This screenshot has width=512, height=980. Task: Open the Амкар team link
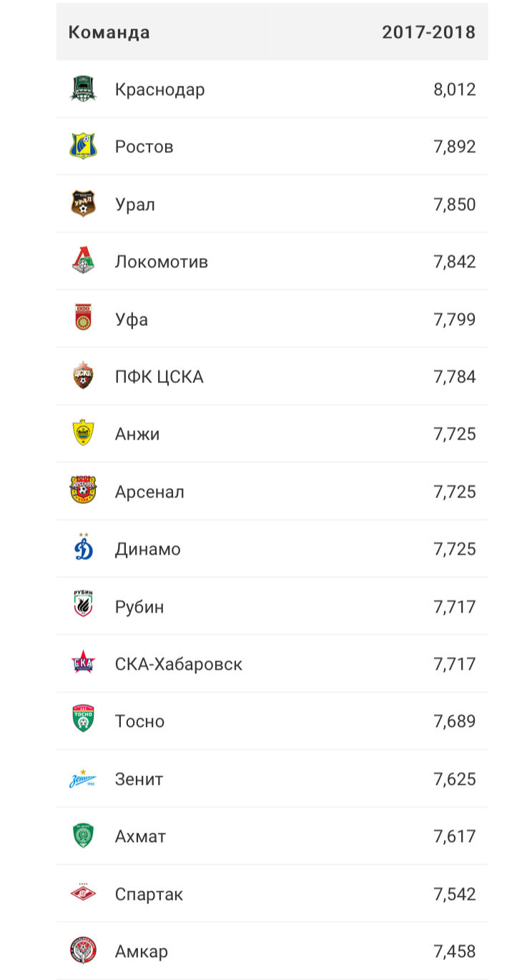click(142, 951)
